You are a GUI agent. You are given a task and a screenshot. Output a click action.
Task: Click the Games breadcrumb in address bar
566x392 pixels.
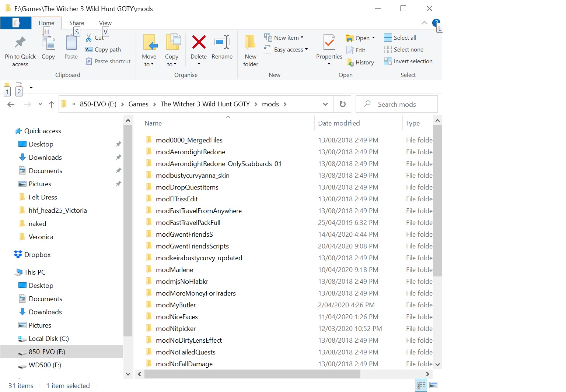(x=138, y=104)
